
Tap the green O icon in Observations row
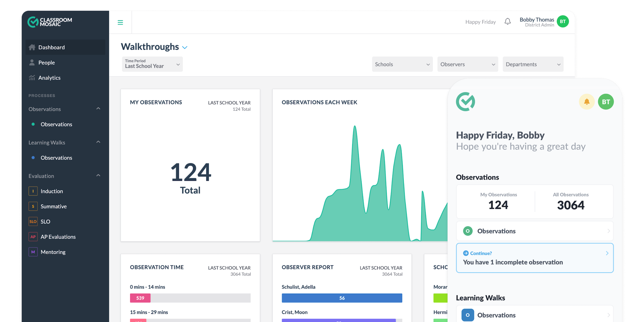[468, 231]
